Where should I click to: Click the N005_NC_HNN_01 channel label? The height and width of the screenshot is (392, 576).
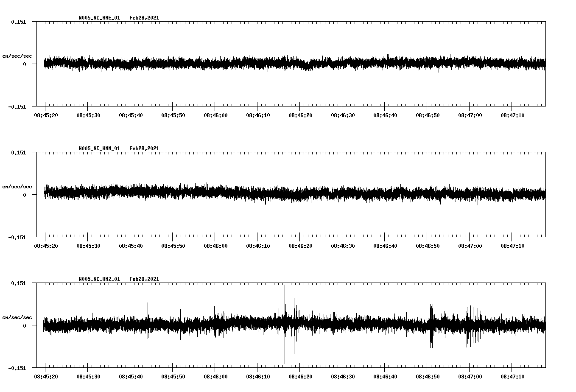(x=98, y=148)
